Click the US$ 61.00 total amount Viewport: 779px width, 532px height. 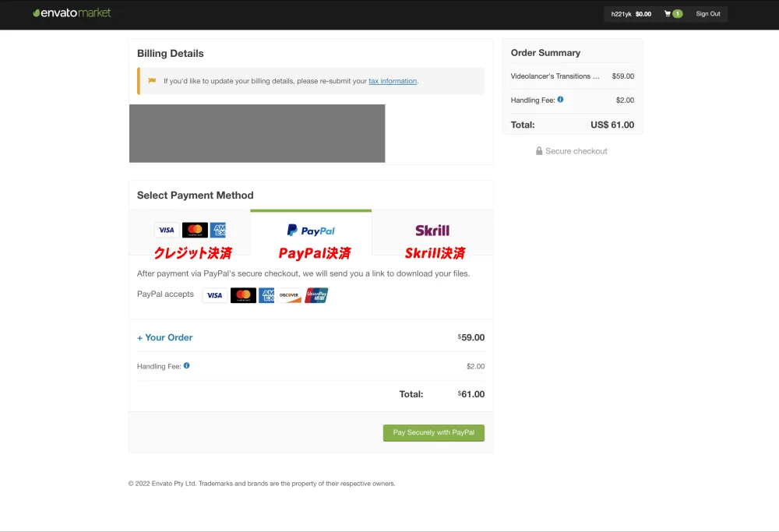click(x=612, y=125)
